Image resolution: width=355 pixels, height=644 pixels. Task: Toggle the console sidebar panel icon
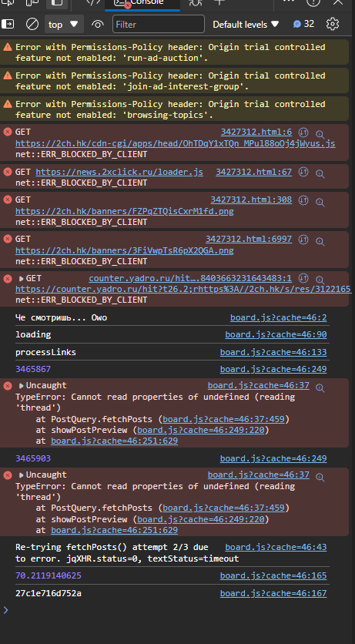coord(8,24)
